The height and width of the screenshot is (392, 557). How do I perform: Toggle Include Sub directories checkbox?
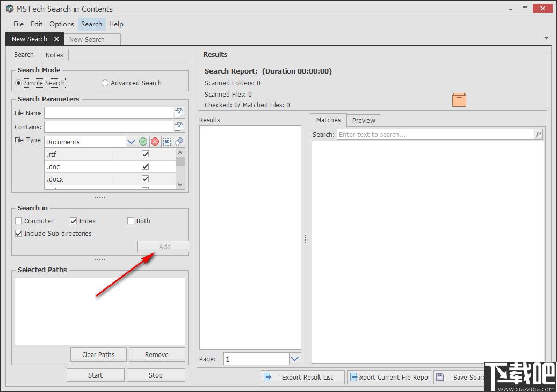(18, 233)
